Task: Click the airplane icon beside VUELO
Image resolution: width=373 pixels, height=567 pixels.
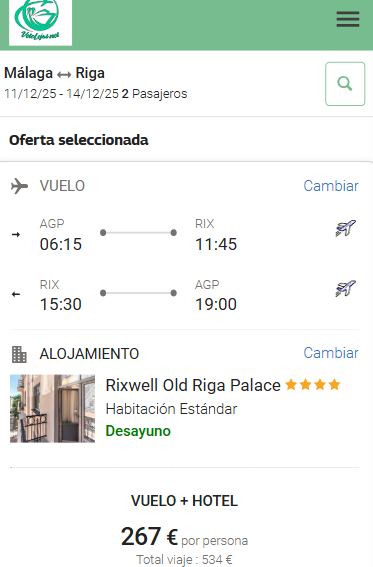Action: click(x=19, y=186)
